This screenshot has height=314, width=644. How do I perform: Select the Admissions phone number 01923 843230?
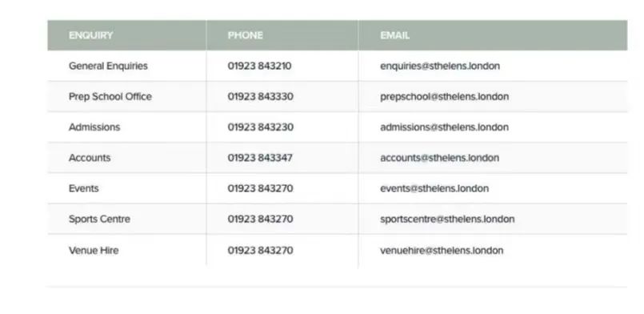(x=260, y=127)
